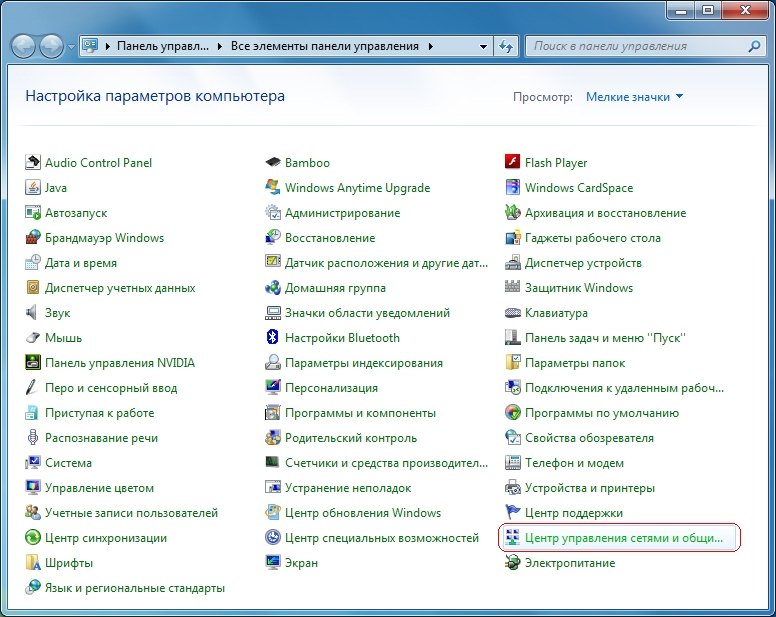Click the control panel icon in address bar
The width and height of the screenshot is (776, 617).
click(x=90, y=46)
